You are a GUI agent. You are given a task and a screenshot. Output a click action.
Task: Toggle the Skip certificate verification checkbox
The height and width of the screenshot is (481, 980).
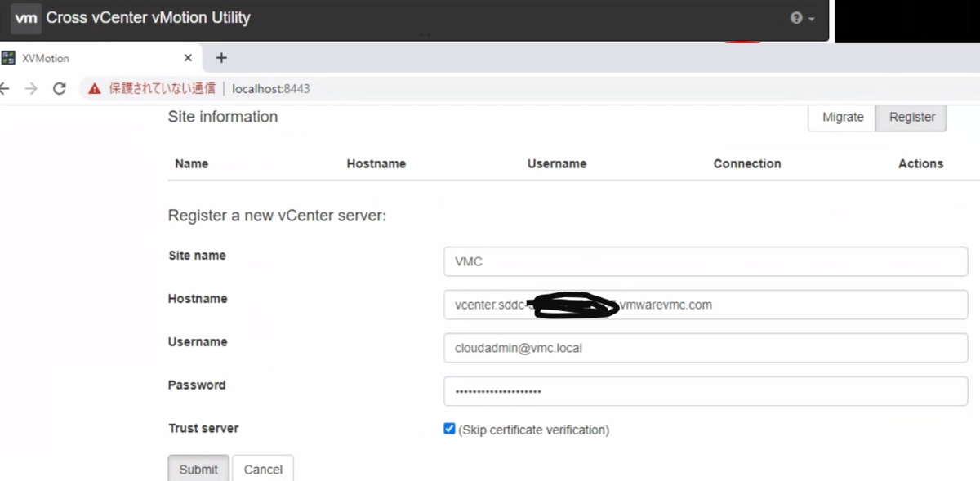click(449, 429)
